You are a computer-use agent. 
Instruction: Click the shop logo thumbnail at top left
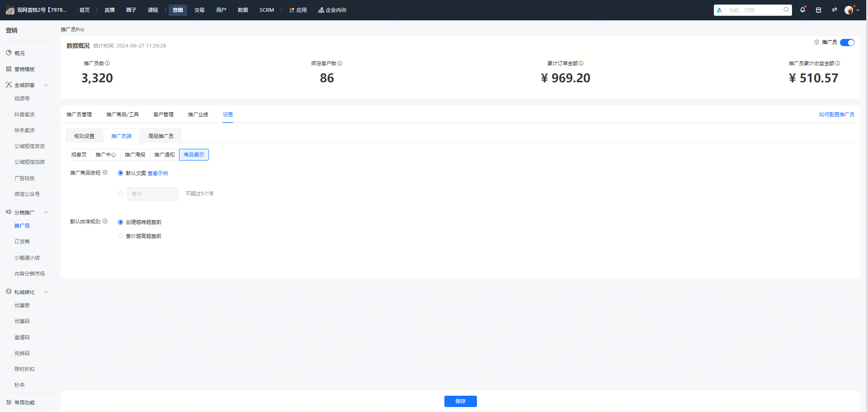coord(10,10)
